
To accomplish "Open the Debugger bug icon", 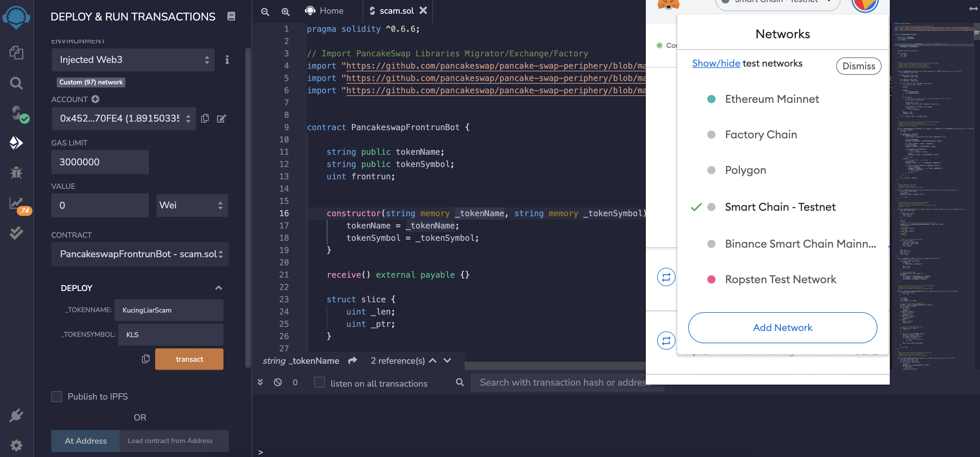I will [x=16, y=173].
